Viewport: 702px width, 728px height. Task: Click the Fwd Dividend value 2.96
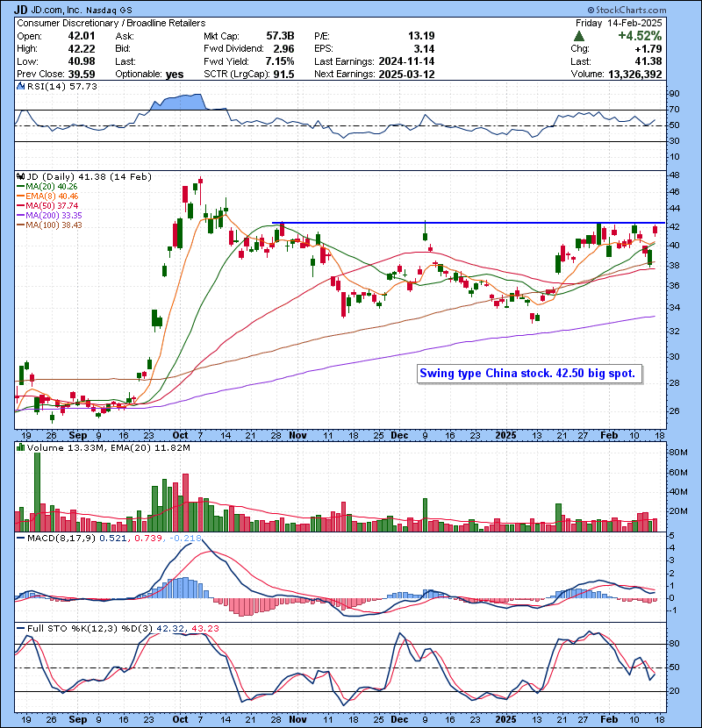pos(283,49)
